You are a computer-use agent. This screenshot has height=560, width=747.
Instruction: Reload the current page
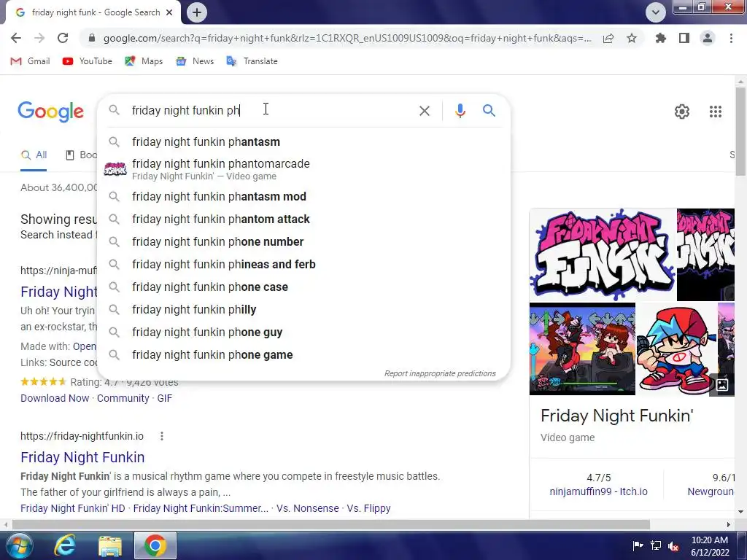pyautogui.click(x=63, y=38)
